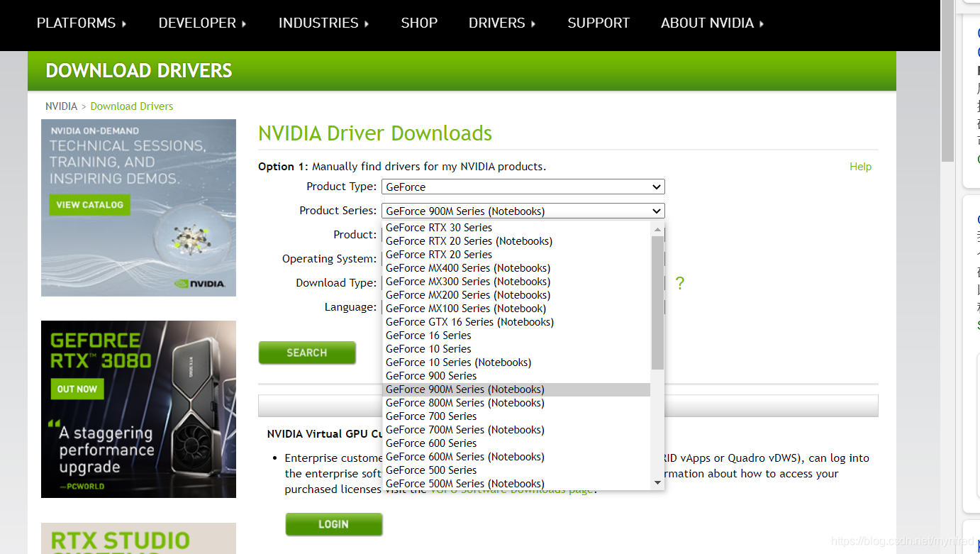Viewport: 980px width, 554px height.
Task: Open the INDUSTRIES menu
Action: (x=323, y=23)
